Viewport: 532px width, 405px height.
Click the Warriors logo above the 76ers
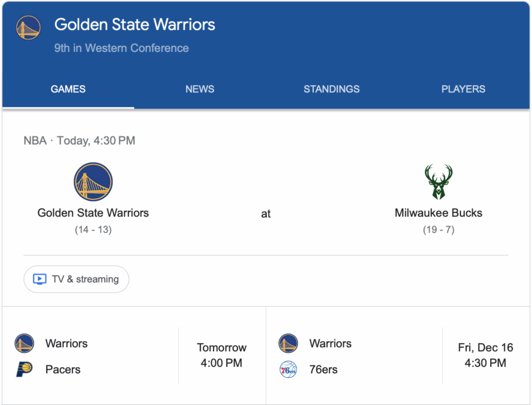[x=288, y=343]
